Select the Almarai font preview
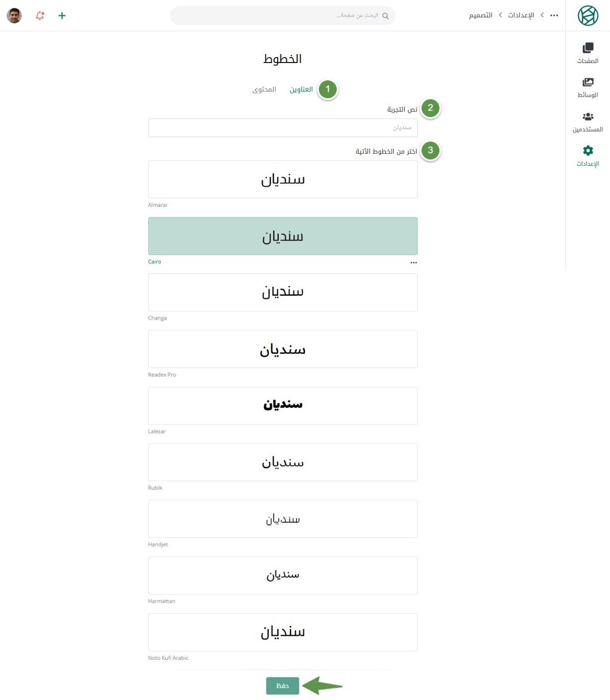Screen dimensions: 610x700 (x=283, y=179)
